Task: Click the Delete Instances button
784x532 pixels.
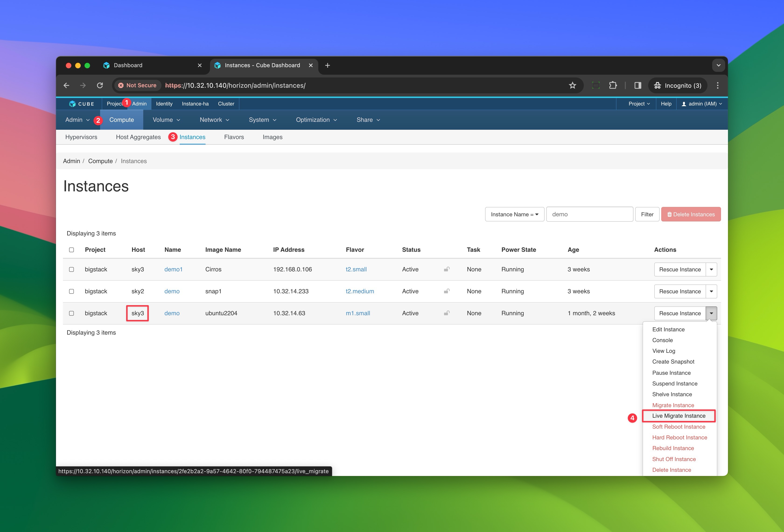Action: 691,214
